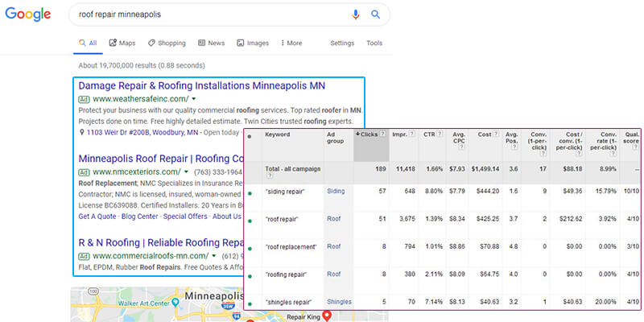This screenshot has height=322, width=644.
Task: Click the $1,499.14 total cost value
Action: point(485,169)
